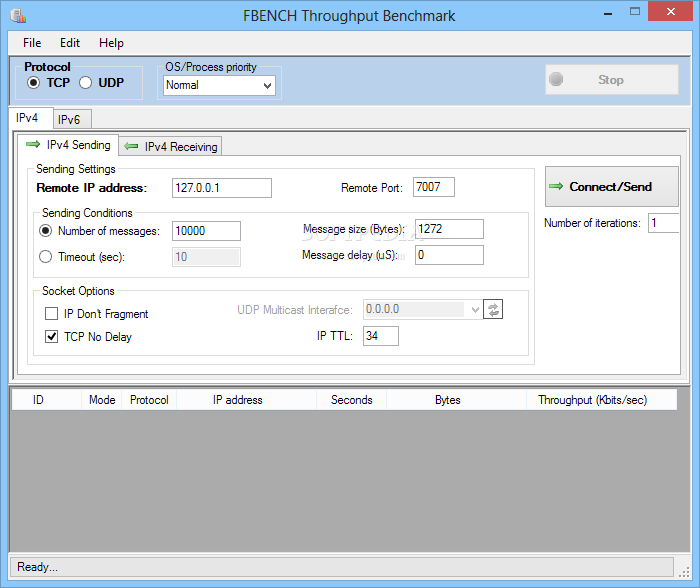Screen dimensions: 700x588
Task: Open the File menu
Action: click(x=32, y=43)
